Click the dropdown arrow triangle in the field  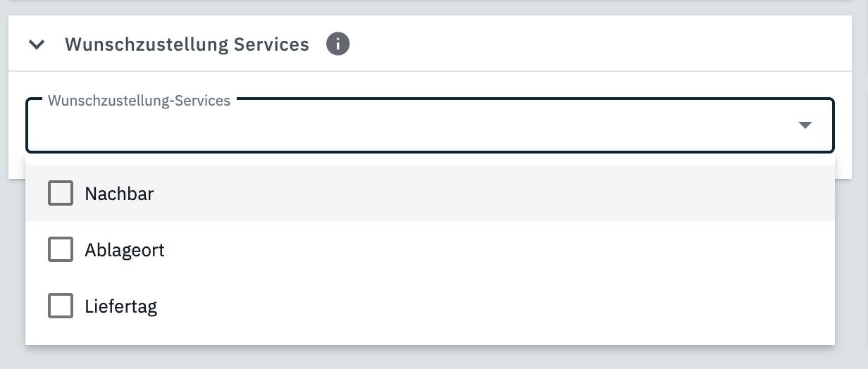click(805, 125)
